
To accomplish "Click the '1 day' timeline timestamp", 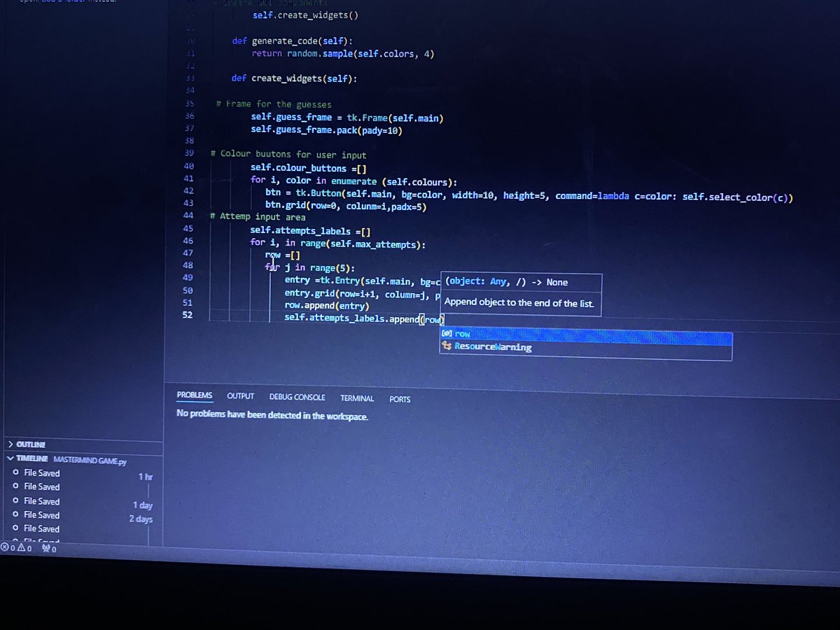I will 143,505.
